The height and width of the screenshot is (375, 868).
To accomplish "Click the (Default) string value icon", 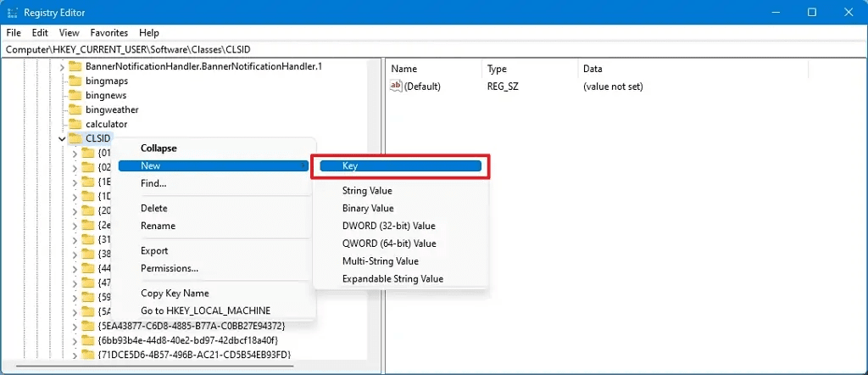I will [396, 87].
